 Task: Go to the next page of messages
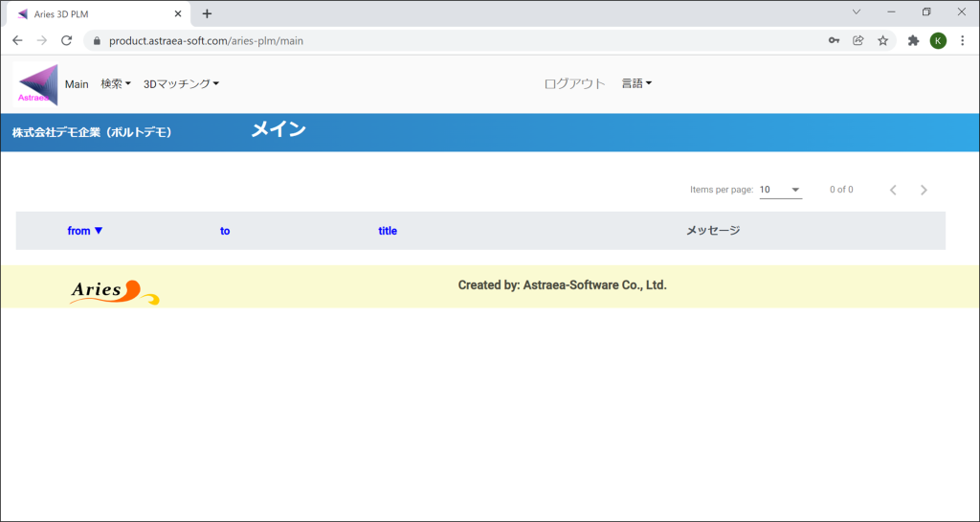pos(924,190)
